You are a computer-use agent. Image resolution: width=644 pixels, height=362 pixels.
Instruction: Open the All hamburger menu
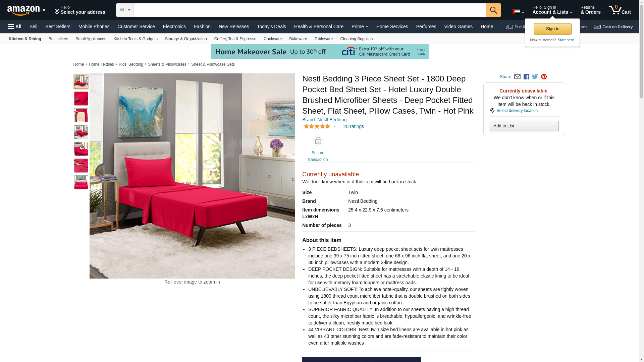coord(15,26)
